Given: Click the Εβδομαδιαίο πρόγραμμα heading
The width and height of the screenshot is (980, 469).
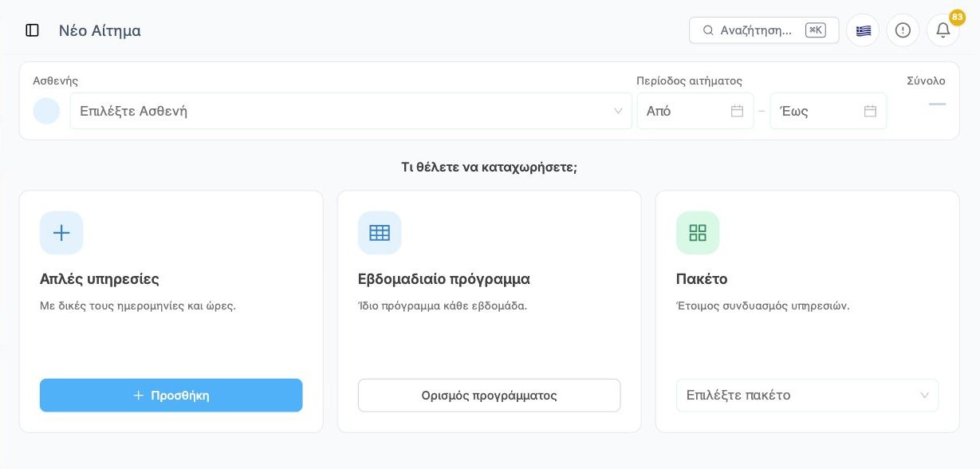Looking at the screenshot, I should [444, 279].
